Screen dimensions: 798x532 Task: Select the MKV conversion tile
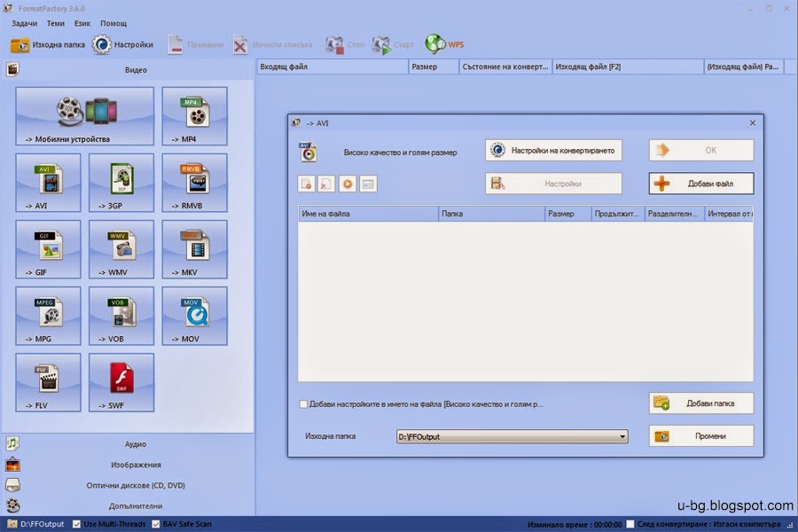point(194,249)
